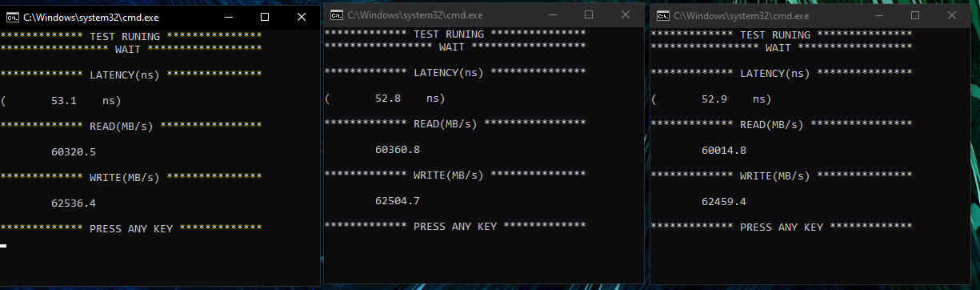980x290 pixels.
Task: Minimize the middle cmd window
Action: point(553,15)
